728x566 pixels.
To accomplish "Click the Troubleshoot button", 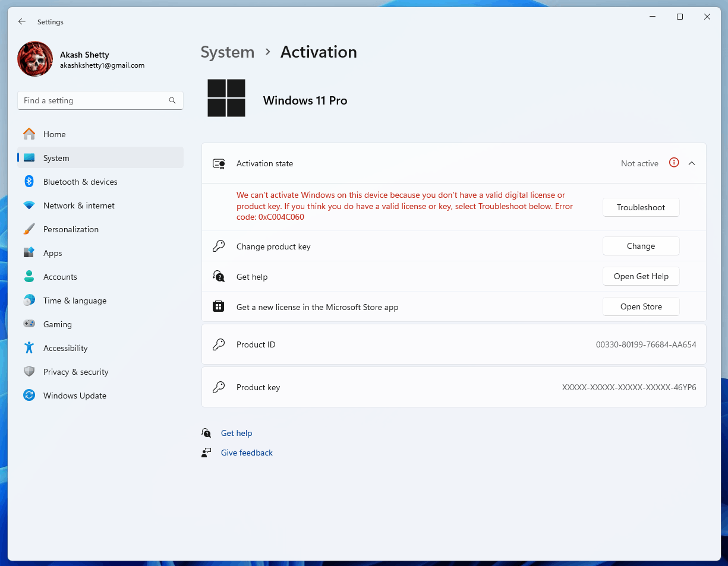I will pyautogui.click(x=641, y=207).
